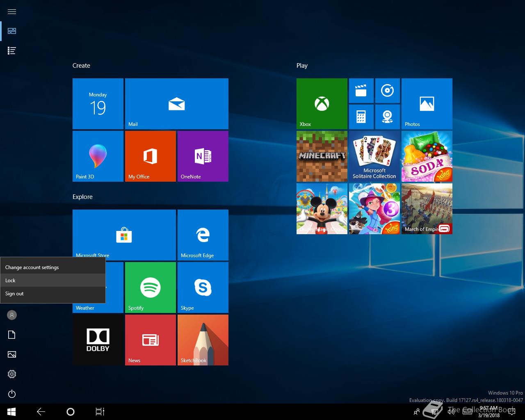Open the Xbox tile
Screen dimensions: 525x420
click(322, 104)
